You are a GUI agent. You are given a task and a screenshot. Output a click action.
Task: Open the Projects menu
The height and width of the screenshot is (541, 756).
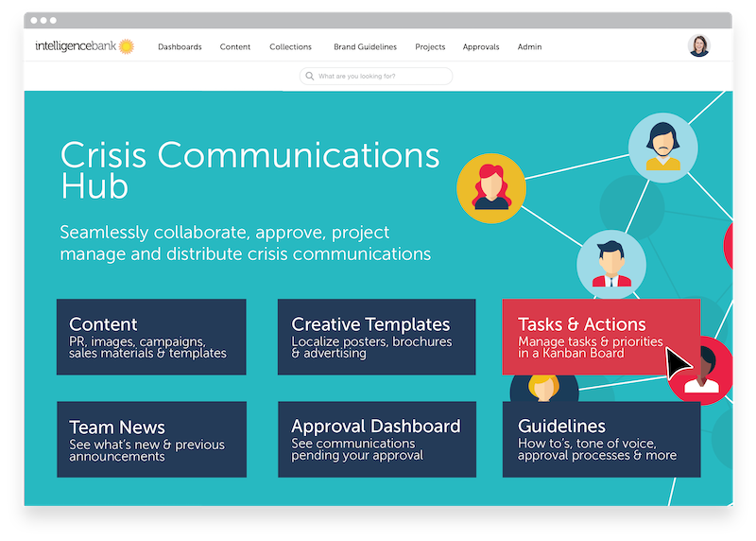coord(430,46)
